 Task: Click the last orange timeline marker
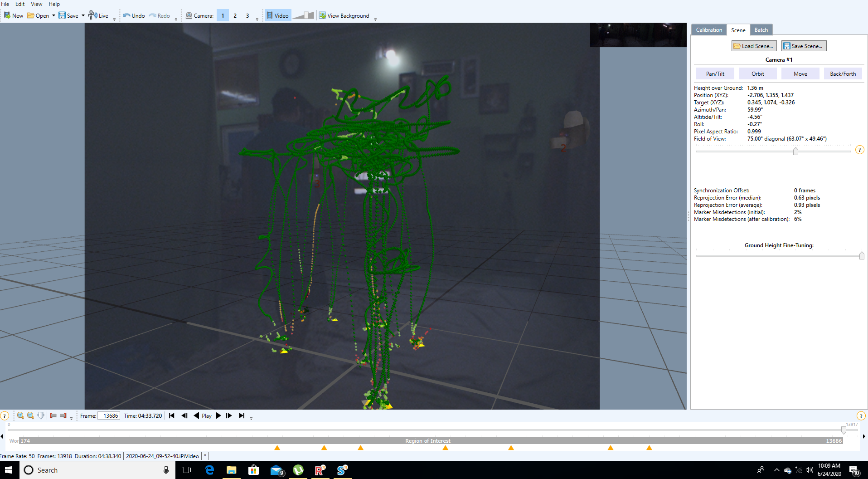point(649,448)
